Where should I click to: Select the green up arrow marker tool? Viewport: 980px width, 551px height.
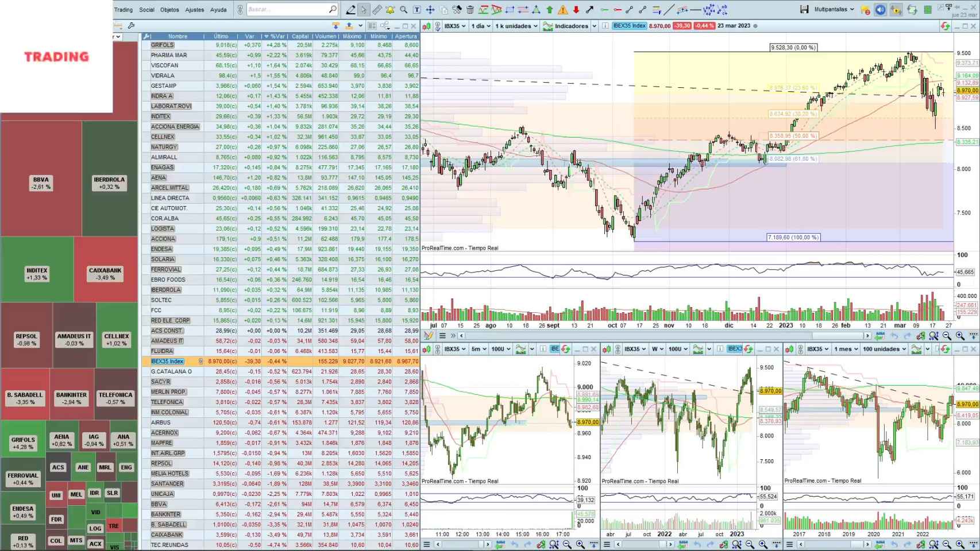click(x=550, y=9)
